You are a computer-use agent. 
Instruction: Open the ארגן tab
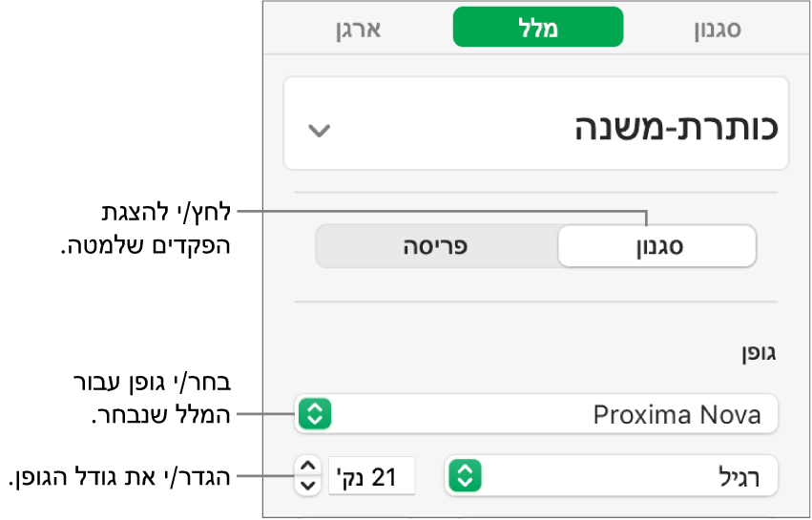(358, 29)
